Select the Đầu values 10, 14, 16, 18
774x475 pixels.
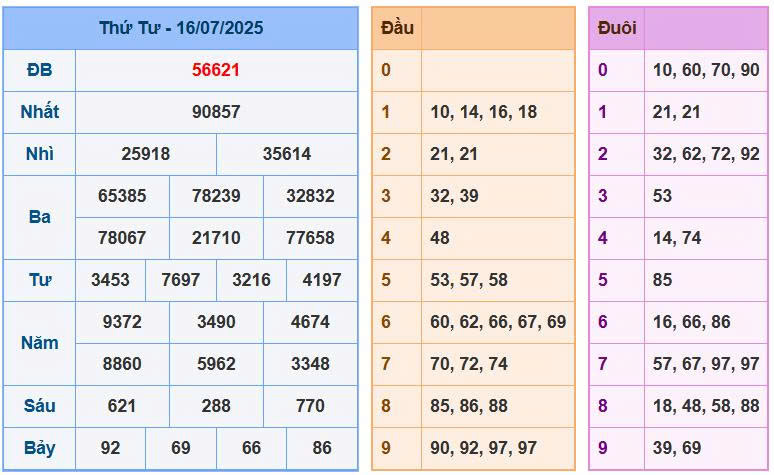coord(484,112)
